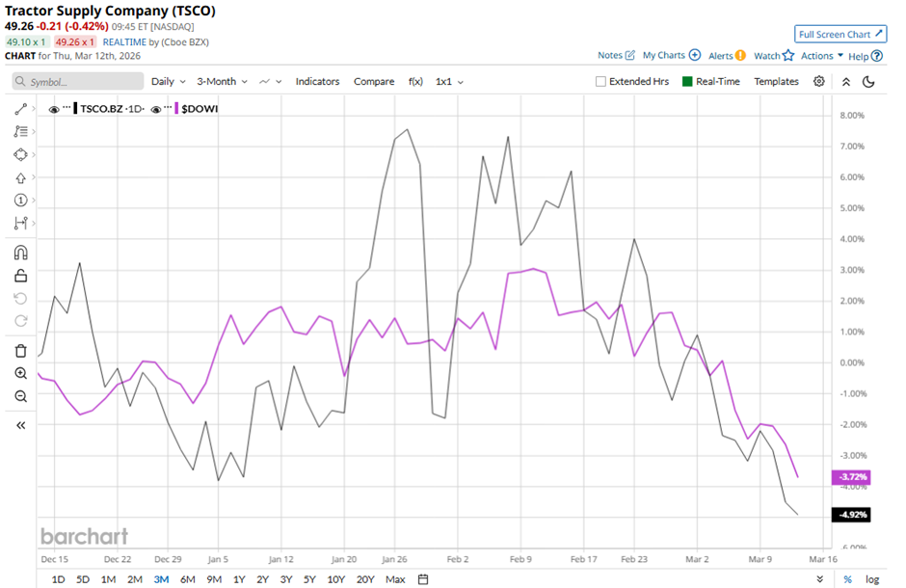Enable the Extended Hrs checkbox
906x588 pixels.
pos(600,81)
